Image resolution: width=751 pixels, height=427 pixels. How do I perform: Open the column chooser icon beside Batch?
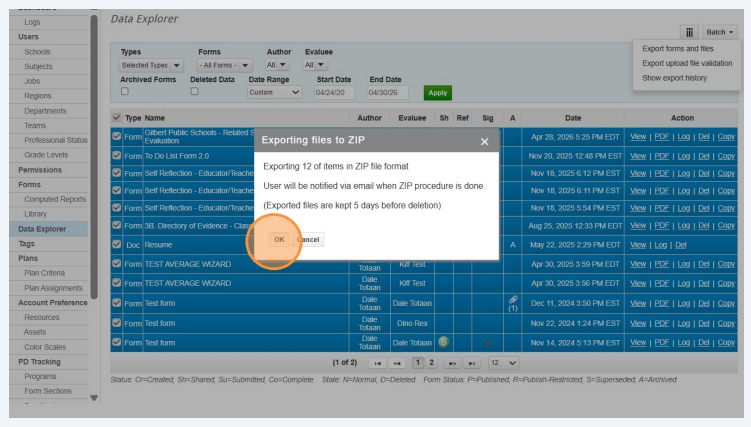(689, 32)
